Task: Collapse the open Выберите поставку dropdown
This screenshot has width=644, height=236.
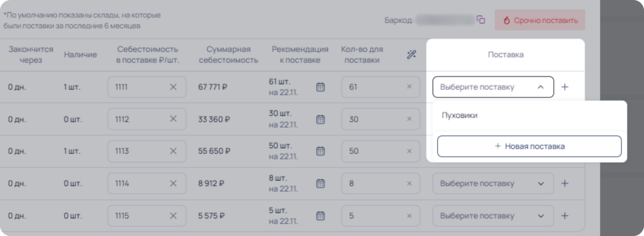Action: 493,87
